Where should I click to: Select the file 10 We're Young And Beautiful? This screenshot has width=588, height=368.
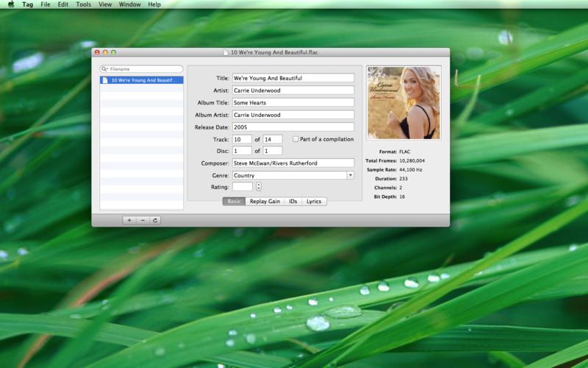[x=141, y=80]
